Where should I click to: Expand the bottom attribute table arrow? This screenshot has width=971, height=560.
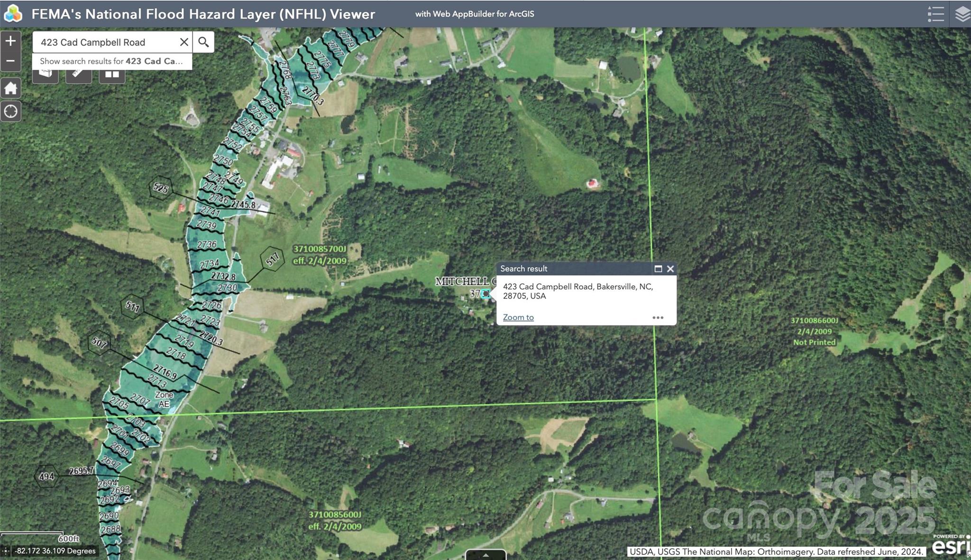485,555
